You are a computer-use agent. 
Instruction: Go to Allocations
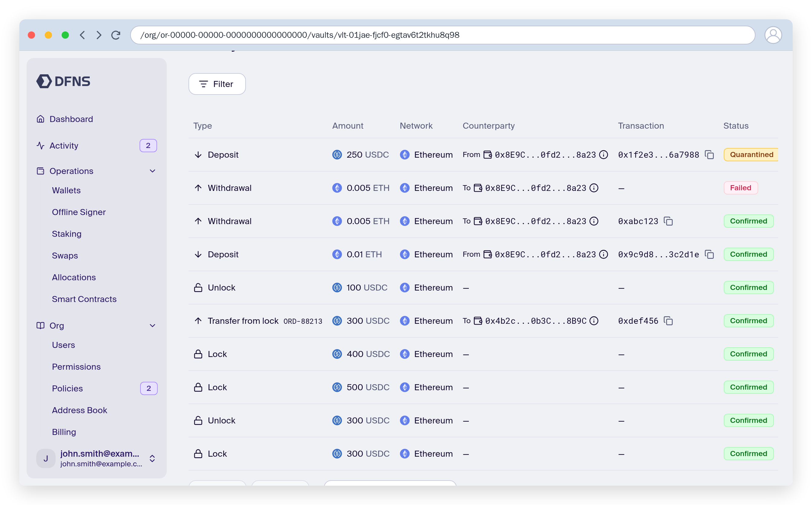click(74, 277)
